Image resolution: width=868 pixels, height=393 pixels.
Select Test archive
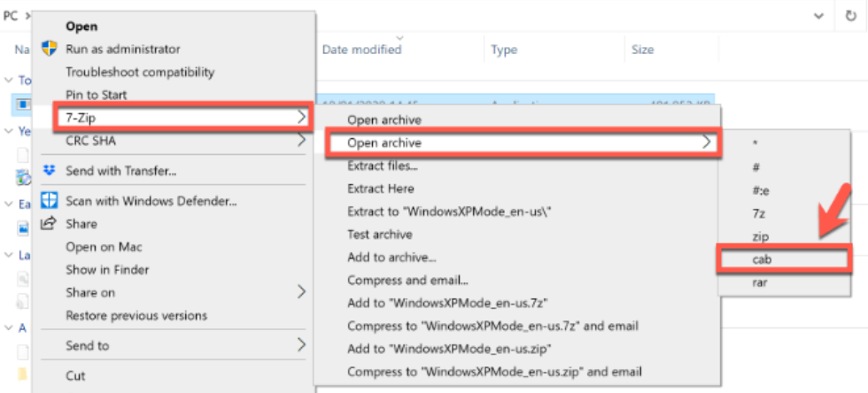(380, 235)
